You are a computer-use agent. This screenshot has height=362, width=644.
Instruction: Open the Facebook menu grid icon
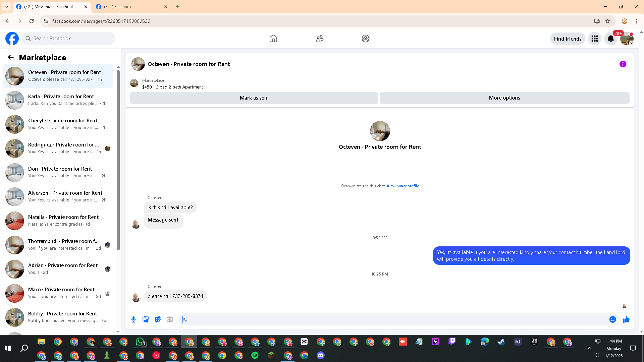coord(594,39)
